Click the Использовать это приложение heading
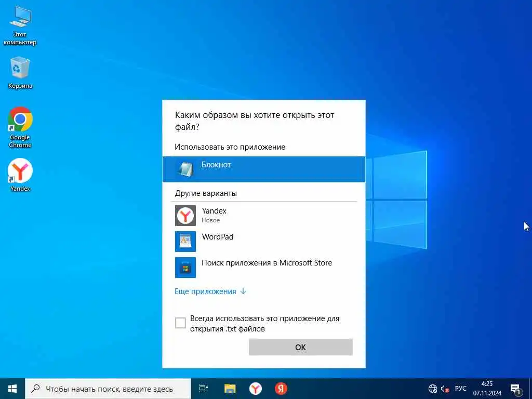Image resolution: width=532 pixels, height=399 pixels. 230,147
